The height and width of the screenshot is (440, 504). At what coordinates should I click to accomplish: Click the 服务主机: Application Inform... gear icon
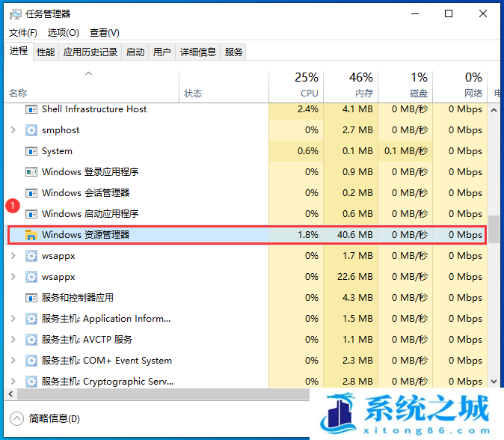pos(31,319)
